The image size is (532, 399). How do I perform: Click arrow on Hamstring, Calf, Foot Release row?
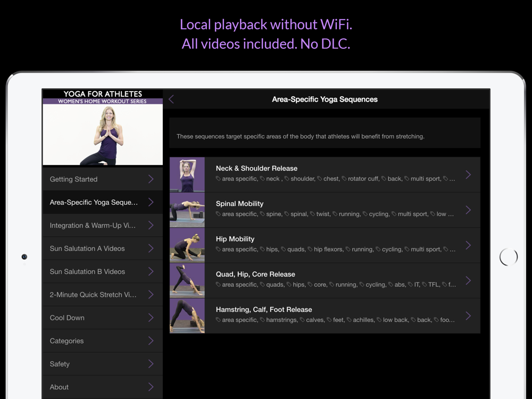(468, 316)
